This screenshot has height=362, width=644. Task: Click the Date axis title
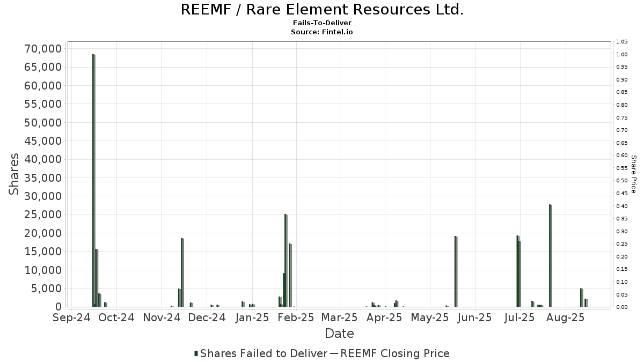[x=339, y=334]
